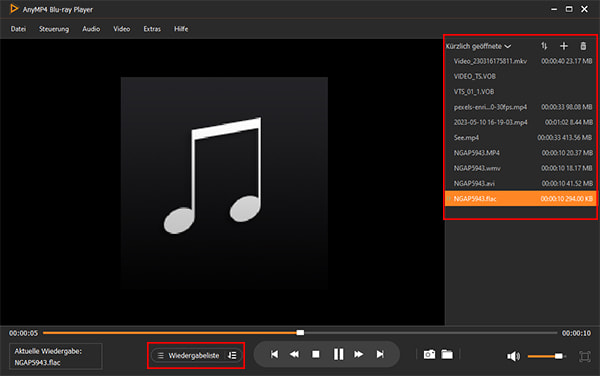Rewind the playback
Viewport: 600px width, 376px height.
coord(294,355)
